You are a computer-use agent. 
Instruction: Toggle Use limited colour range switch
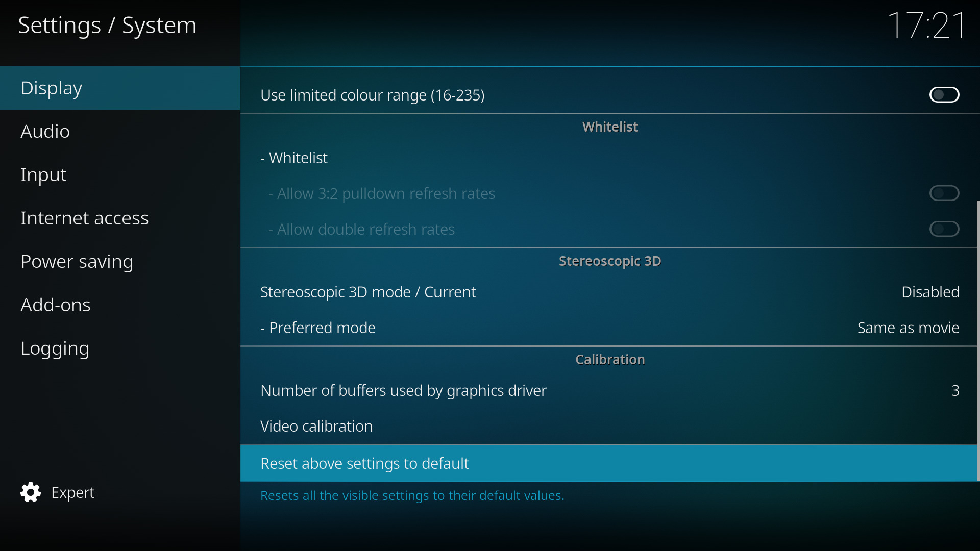(944, 95)
